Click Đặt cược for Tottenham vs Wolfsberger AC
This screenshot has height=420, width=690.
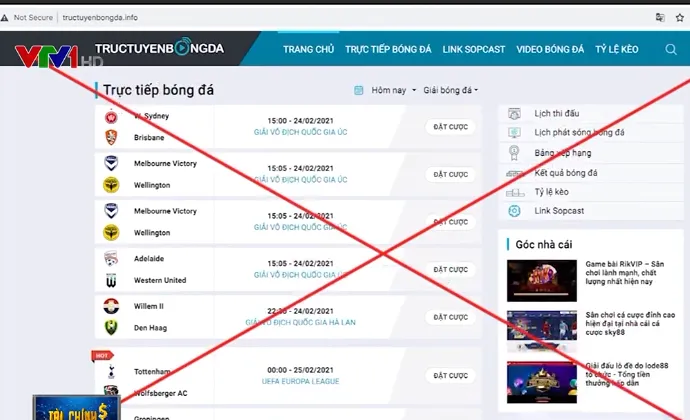pos(450,376)
